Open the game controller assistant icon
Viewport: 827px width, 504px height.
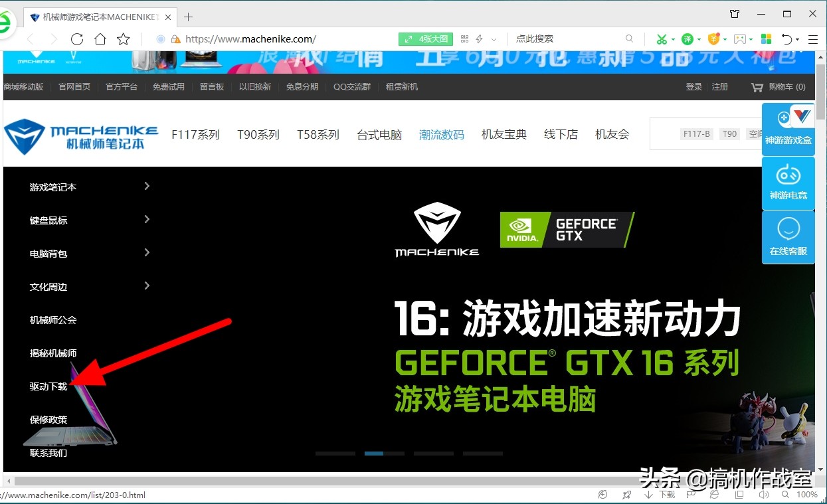pyautogui.click(x=739, y=39)
